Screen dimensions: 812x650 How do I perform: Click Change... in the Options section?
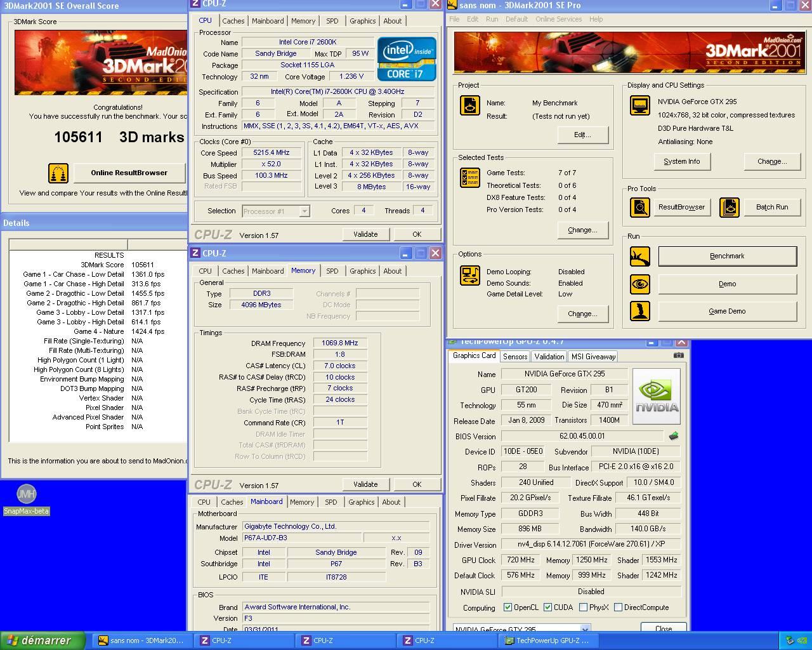[582, 314]
